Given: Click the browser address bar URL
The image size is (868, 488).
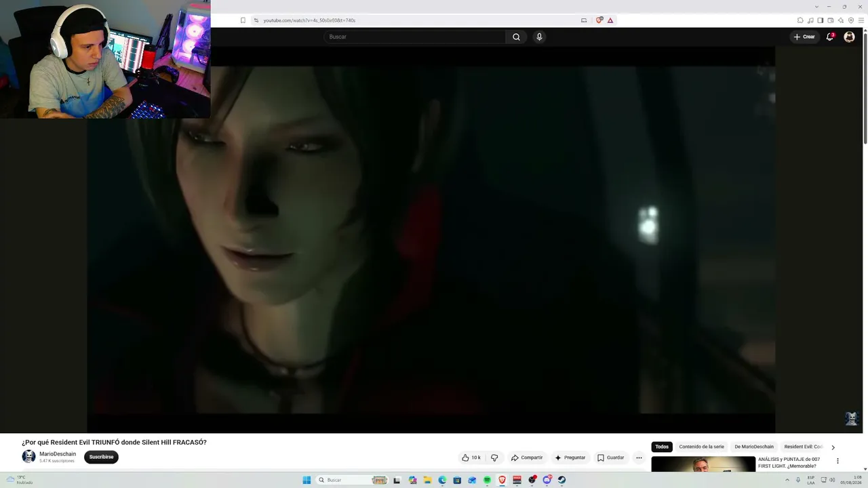Looking at the screenshot, I should [x=309, y=20].
